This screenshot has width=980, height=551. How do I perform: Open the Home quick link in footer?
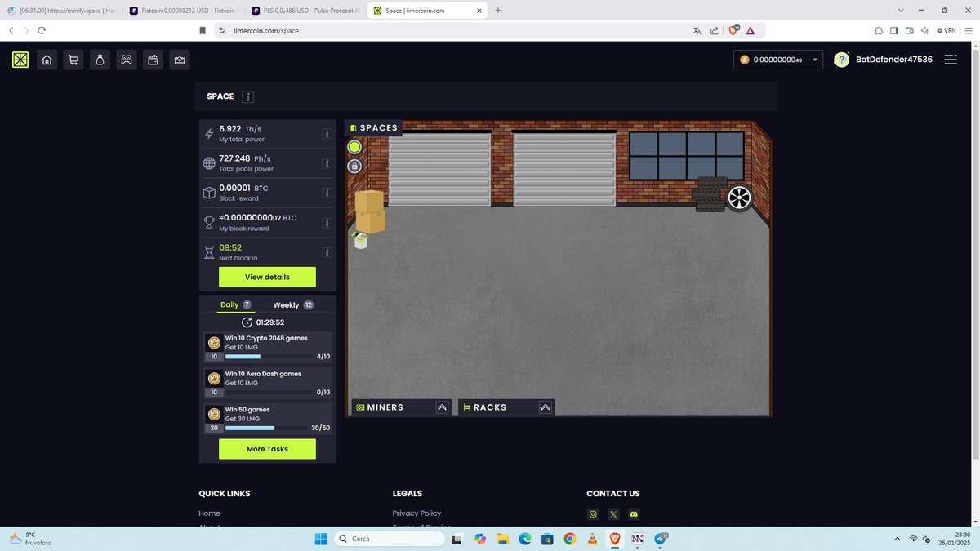209,513
